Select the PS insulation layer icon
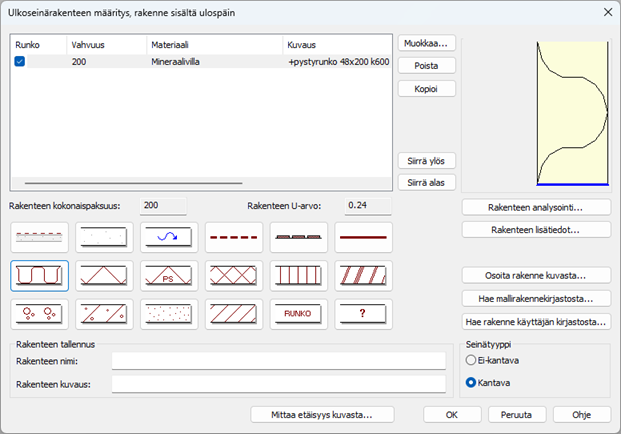The width and height of the screenshot is (621, 434). [x=169, y=275]
